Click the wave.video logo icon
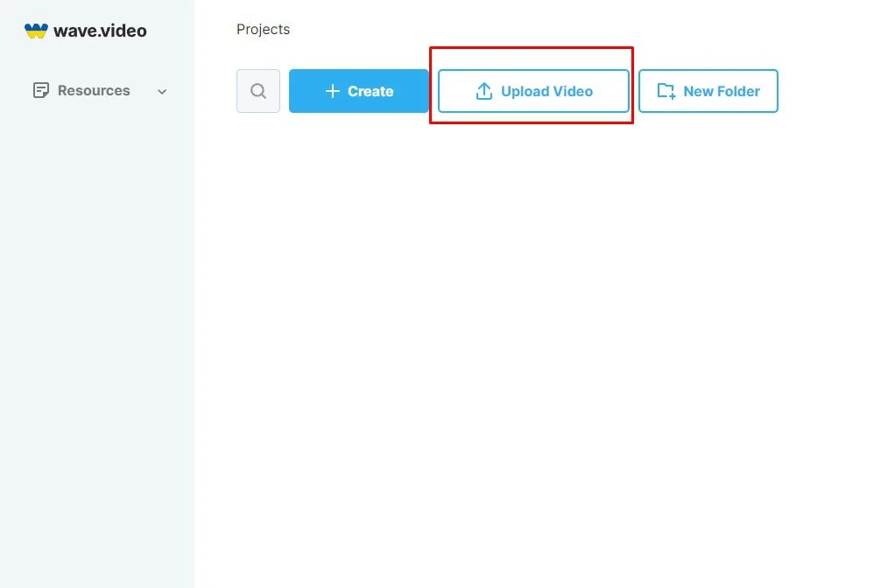888x588 pixels. pyautogui.click(x=36, y=31)
